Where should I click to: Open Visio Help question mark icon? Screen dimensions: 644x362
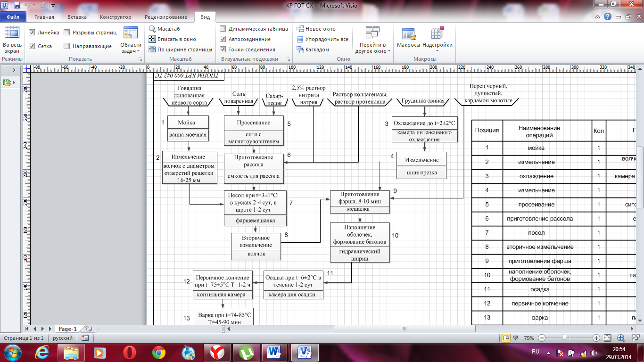608,16
